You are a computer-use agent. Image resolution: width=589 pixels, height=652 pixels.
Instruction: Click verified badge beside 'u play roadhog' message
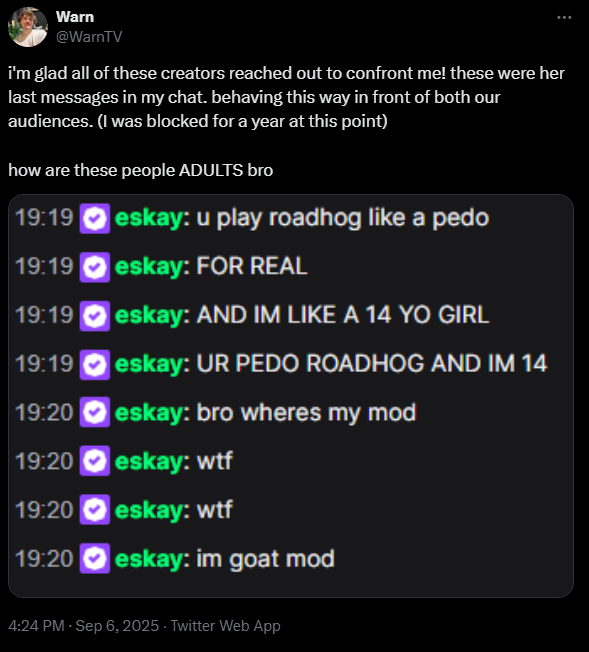point(95,218)
